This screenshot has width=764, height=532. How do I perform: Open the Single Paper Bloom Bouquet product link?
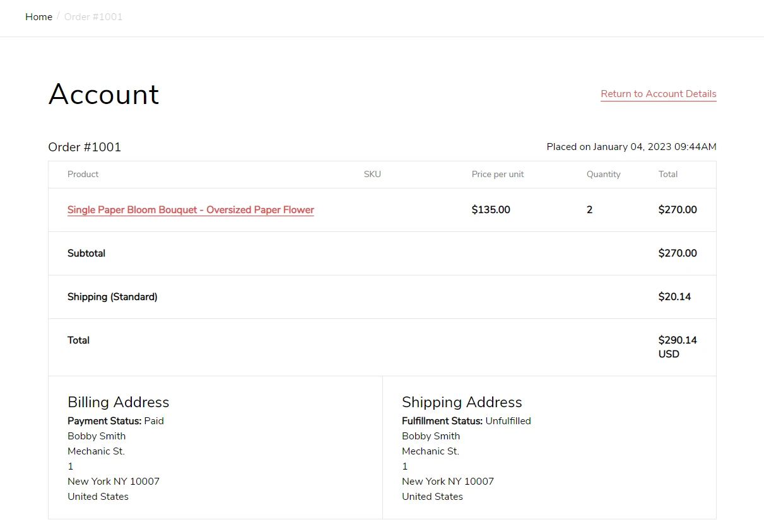[x=191, y=210]
